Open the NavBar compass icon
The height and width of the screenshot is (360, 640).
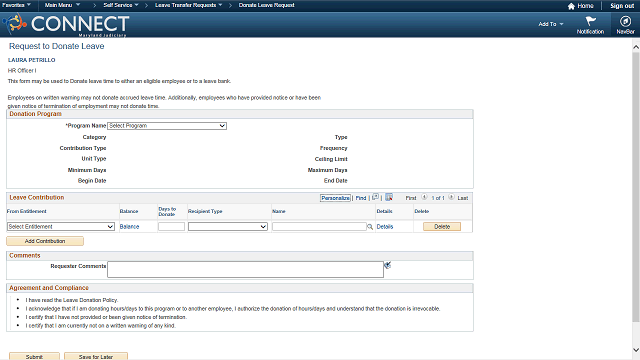pos(625,21)
